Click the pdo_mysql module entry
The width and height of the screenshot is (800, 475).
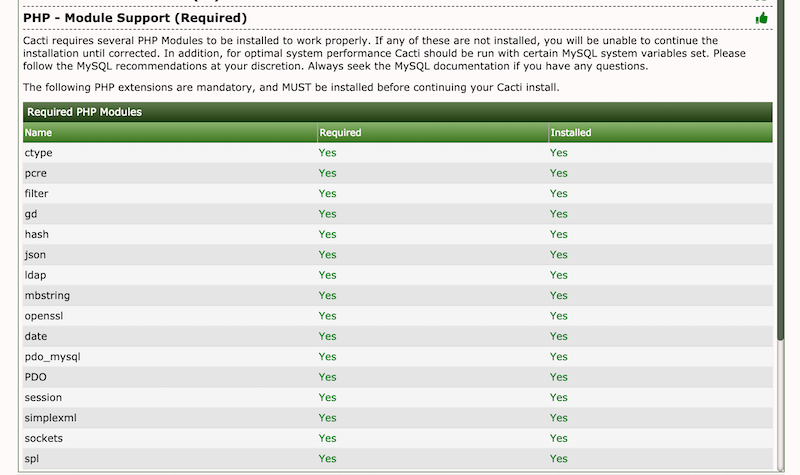point(53,357)
